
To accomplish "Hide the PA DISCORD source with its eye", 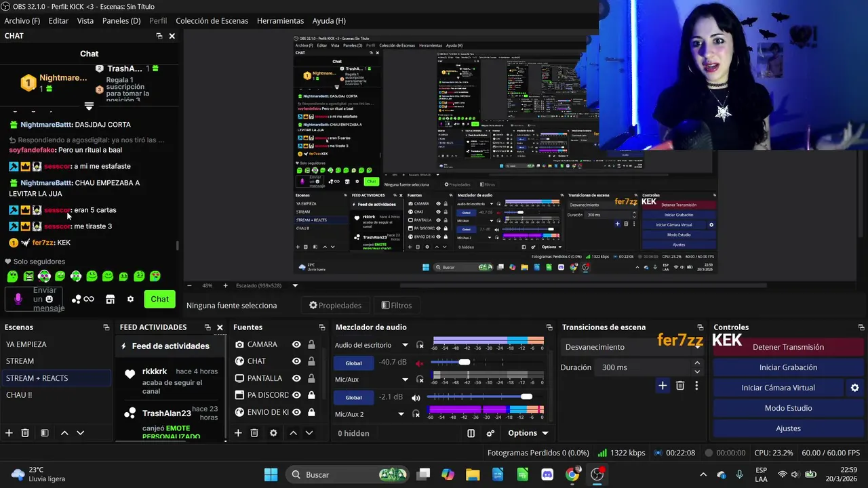I will click(x=296, y=395).
